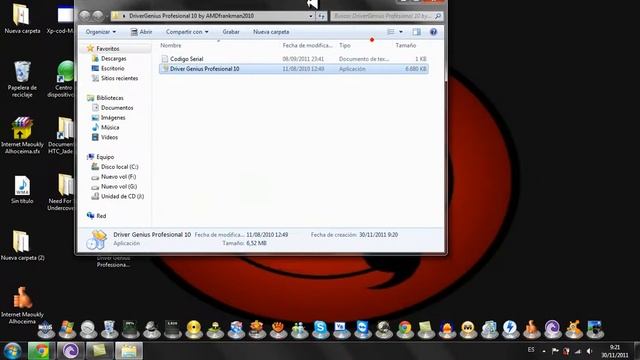Focus the Buscar search field
Screen dimensions: 640x360
[387, 16]
